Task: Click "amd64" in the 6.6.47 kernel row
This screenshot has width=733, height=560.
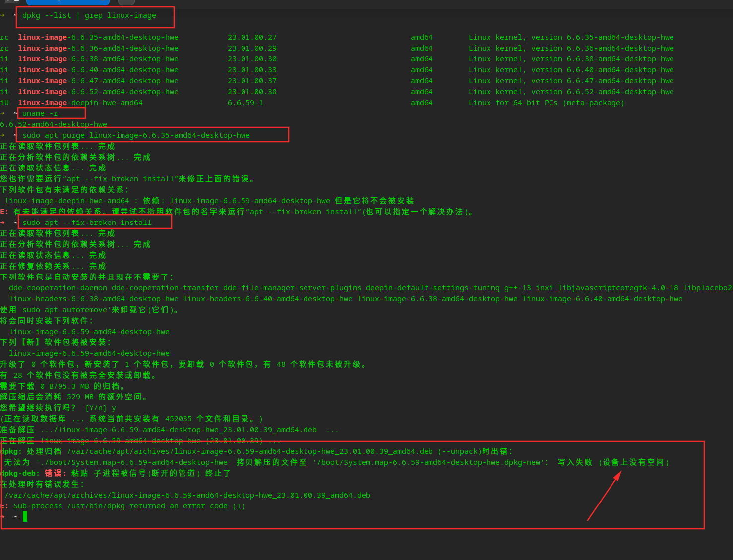Action: click(x=422, y=81)
